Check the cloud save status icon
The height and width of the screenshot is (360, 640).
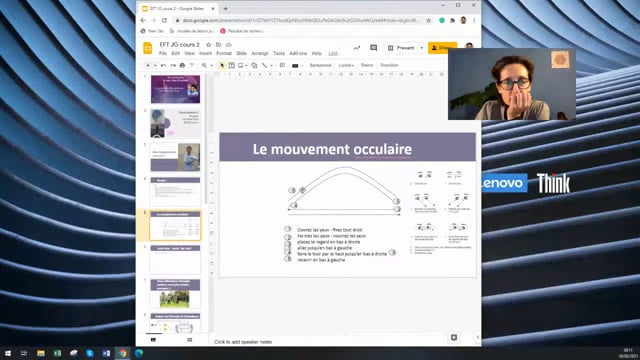pyautogui.click(x=229, y=44)
